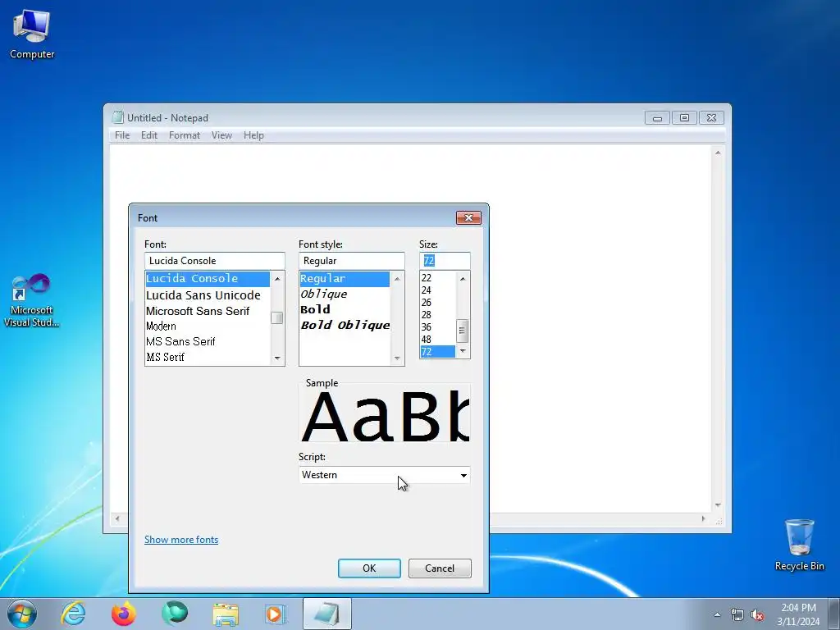The height and width of the screenshot is (630, 840).
Task: Open the View menu in Notepad
Action: tap(221, 135)
